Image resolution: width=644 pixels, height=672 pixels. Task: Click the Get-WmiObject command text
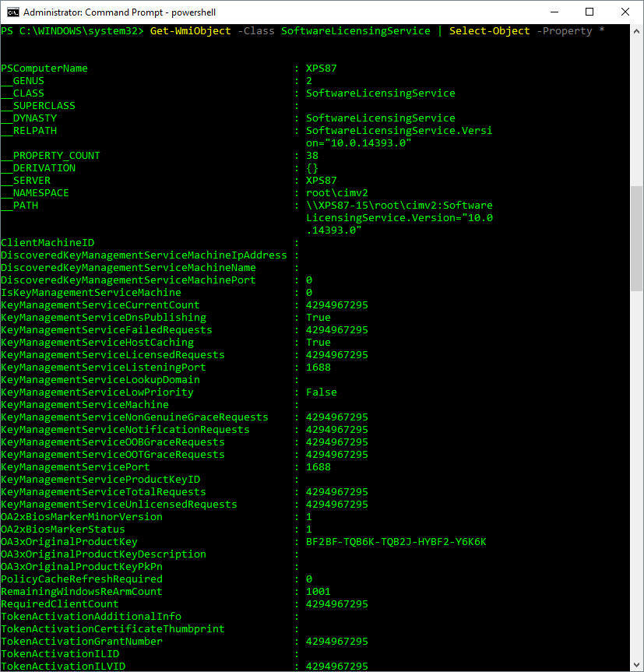pos(190,31)
